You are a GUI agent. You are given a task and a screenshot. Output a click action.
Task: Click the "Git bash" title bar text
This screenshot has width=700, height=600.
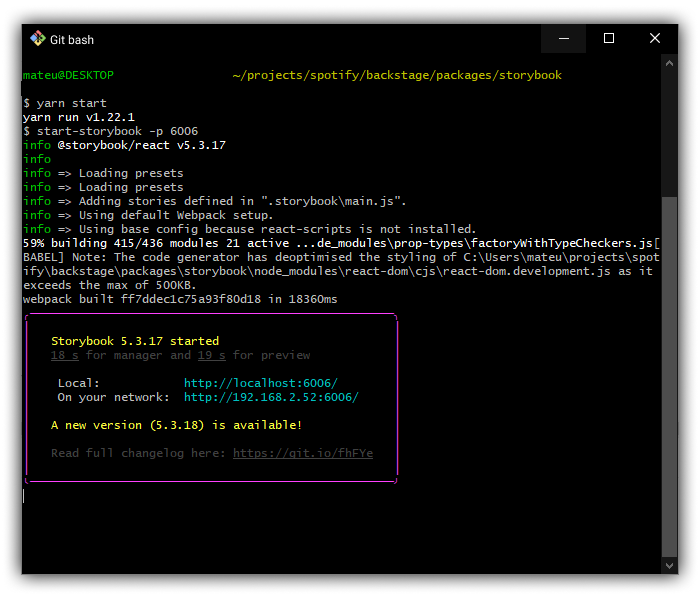click(72, 39)
